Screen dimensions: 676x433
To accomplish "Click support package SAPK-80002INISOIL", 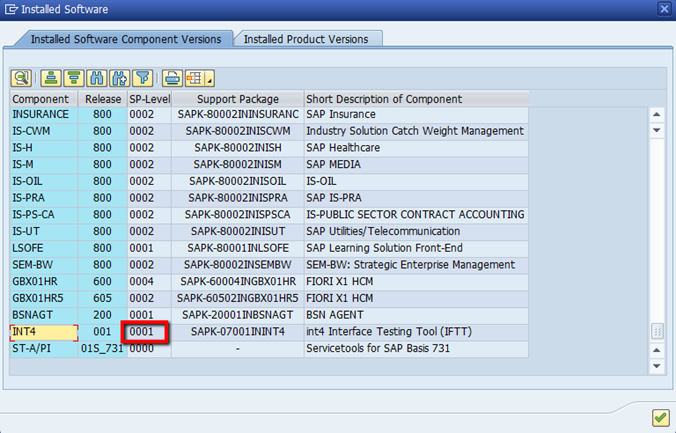I will tap(238, 181).
